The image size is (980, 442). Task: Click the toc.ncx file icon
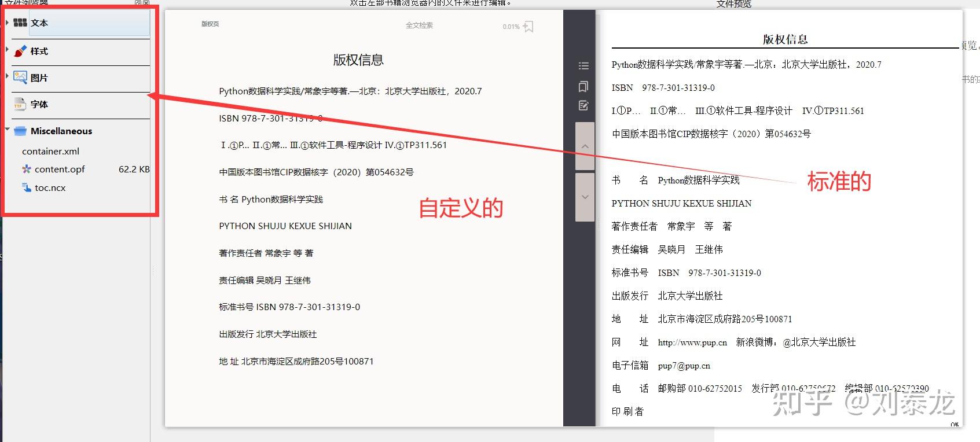(x=27, y=187)
